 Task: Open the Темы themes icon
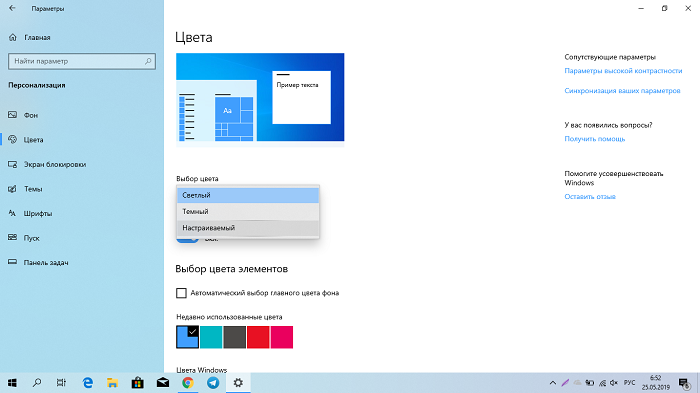tap(12, 189)
